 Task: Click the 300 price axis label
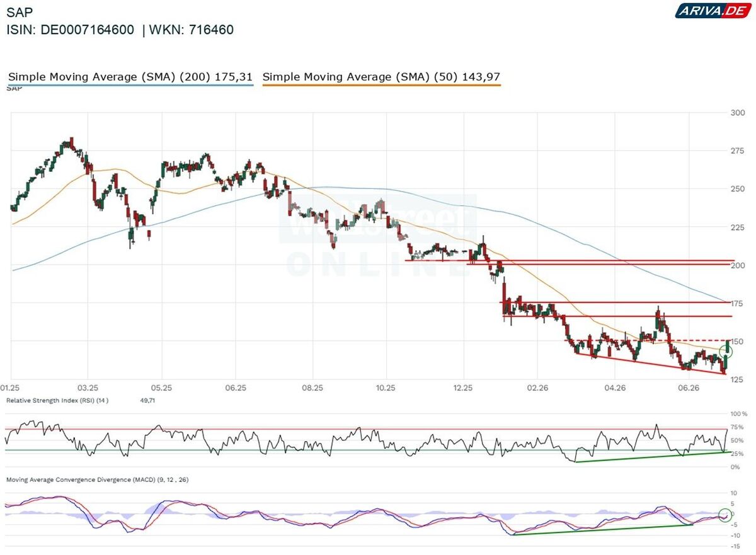[737, 113]
